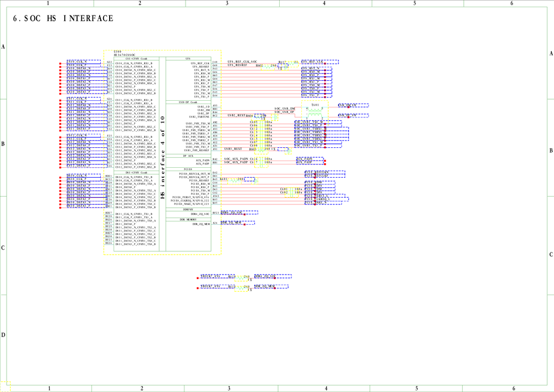
Task: Click pin name DSI1_CLK_N_CPHY1_TX1_B
Action: point(134,214)
